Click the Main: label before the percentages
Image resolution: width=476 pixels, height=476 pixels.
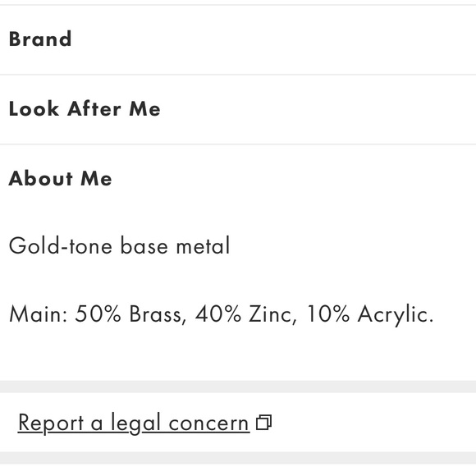pyautogui.click(x=39, y=314)
